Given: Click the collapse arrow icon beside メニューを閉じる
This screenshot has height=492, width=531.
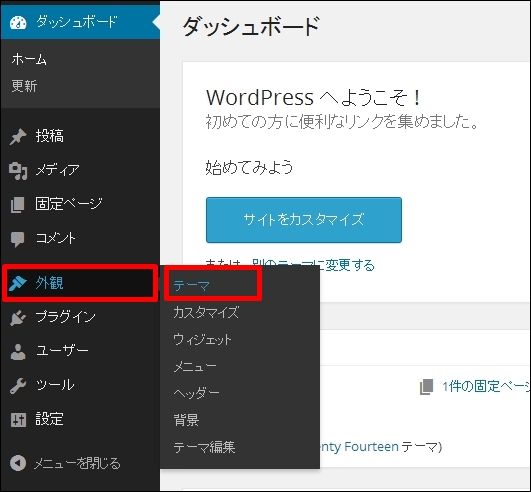Looking at the screenshot, I should coord(18,463).
